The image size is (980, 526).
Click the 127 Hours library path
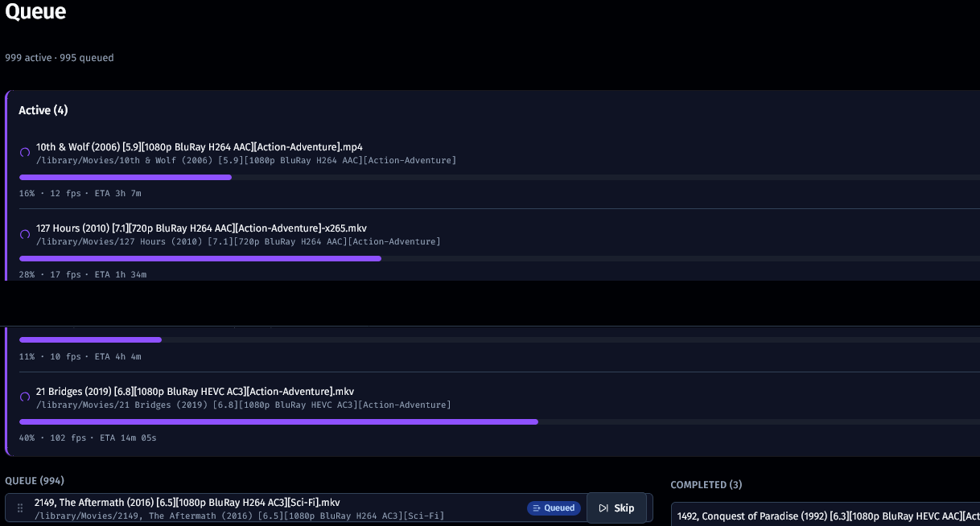tap(238, 242)
